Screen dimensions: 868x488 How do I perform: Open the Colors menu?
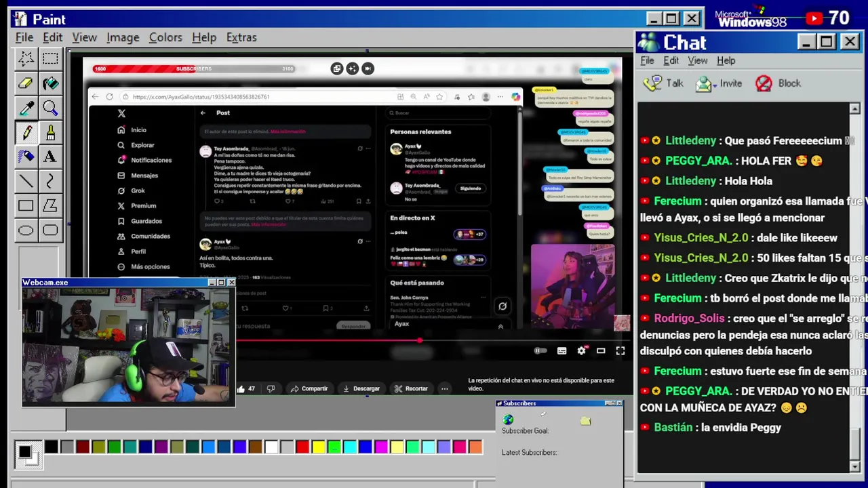[x=165, y=37]
